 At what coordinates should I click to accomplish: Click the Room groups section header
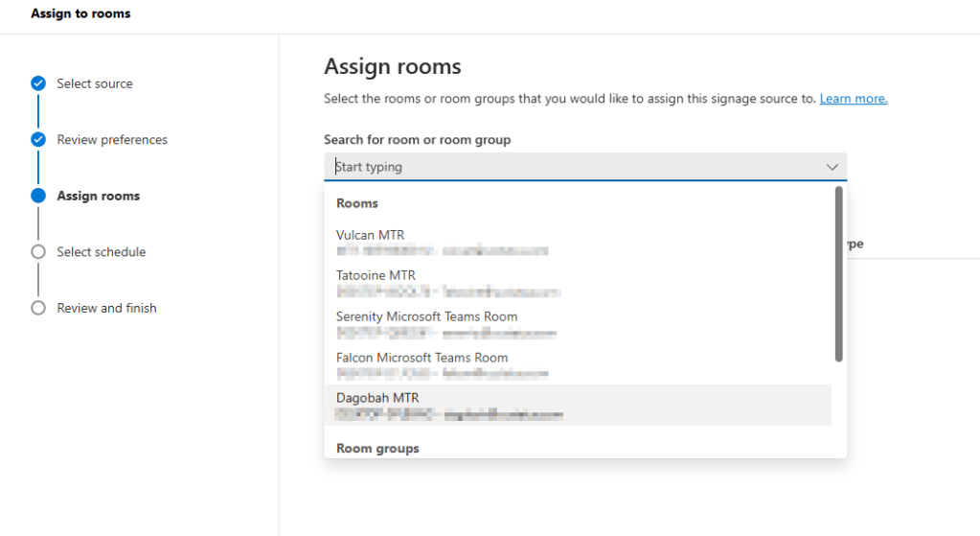(x=377, y=449)
